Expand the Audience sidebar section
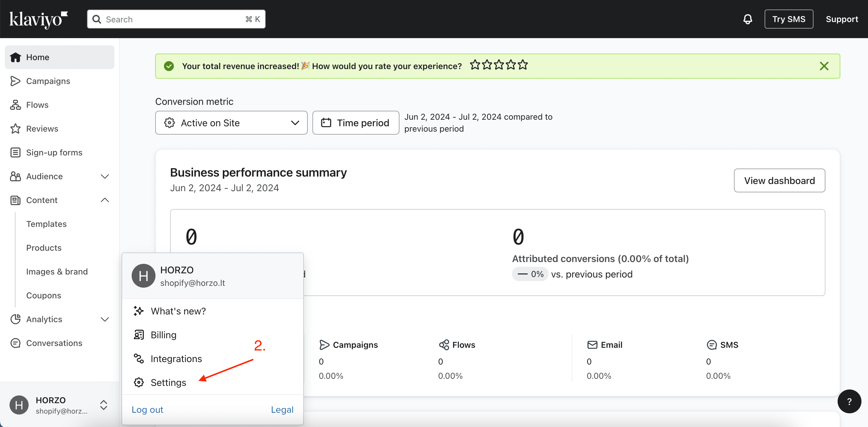 pyautogui.click(x=105, y=177)
